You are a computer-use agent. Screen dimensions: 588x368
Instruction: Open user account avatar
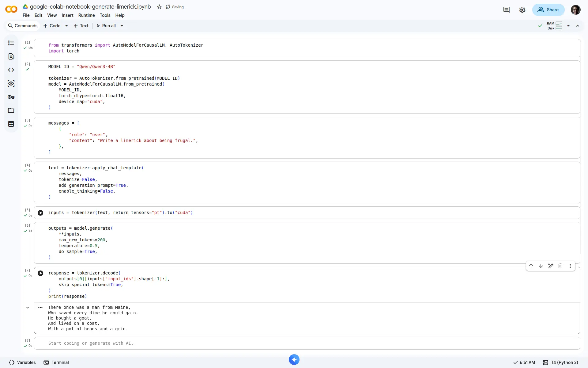click(x=575, y=10)
